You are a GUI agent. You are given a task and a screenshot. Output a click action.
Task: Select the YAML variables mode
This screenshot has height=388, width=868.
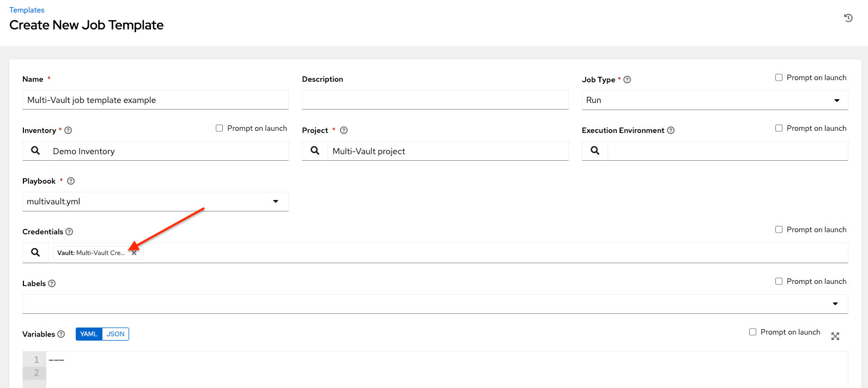89,334
